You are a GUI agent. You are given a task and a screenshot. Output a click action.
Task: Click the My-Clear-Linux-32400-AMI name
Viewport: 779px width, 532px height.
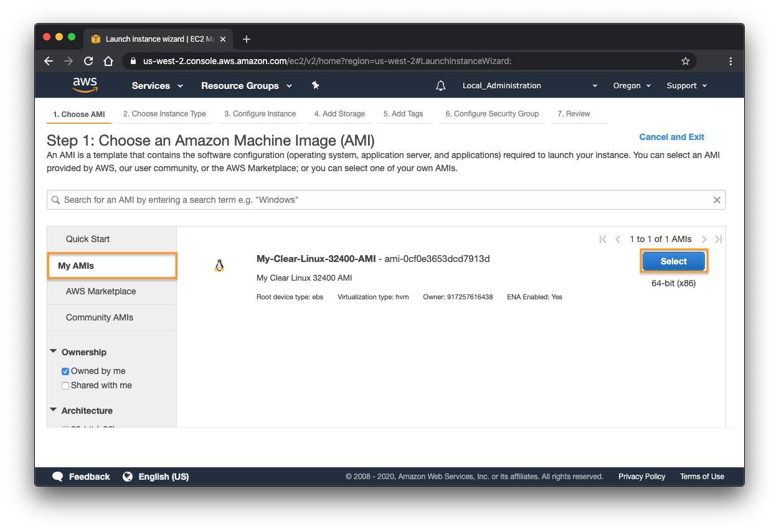tap(316, 259)
